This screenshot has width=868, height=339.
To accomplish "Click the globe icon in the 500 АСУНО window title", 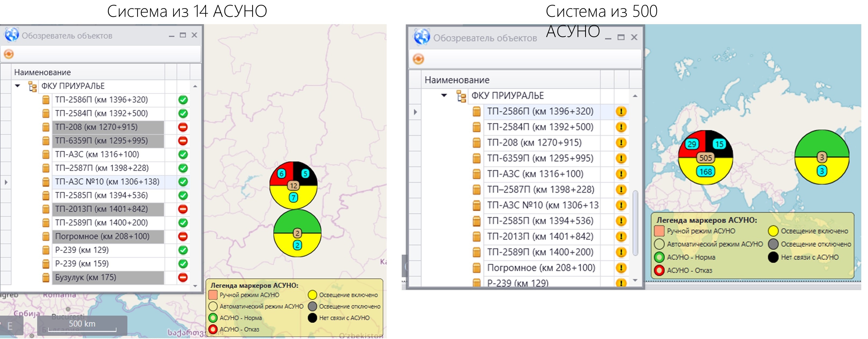I will click(x=422, y=37).
